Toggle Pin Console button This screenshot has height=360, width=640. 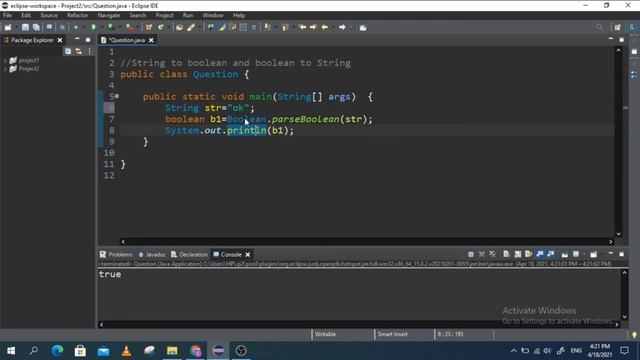point(564,254)
